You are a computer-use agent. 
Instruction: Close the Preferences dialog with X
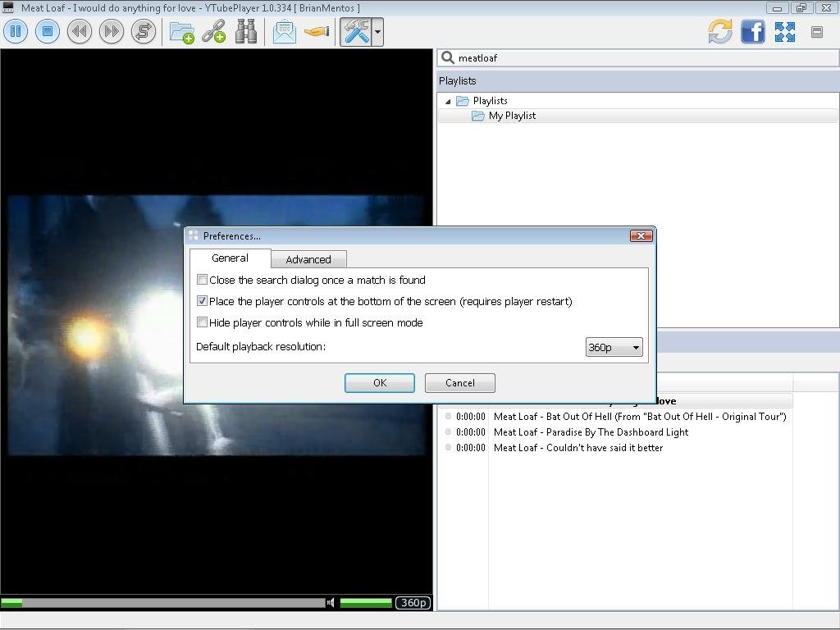(x=641, y=235)
